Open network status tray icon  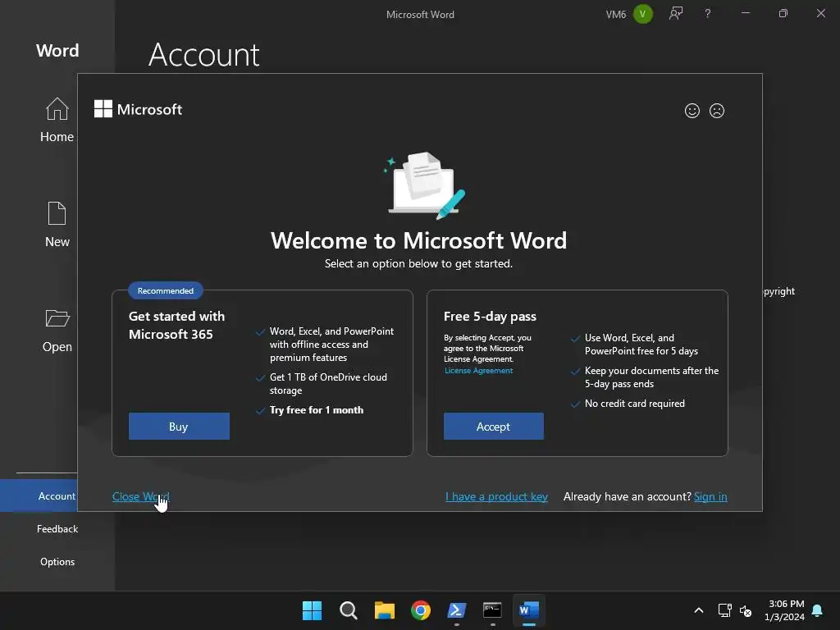[x=725, y=610]
